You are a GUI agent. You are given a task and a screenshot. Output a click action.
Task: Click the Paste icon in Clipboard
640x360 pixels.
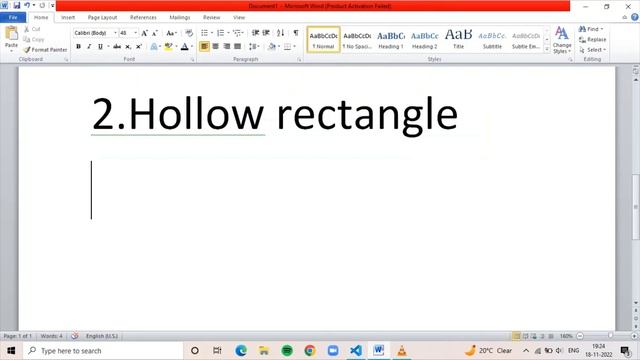click(x=11, y=34)
